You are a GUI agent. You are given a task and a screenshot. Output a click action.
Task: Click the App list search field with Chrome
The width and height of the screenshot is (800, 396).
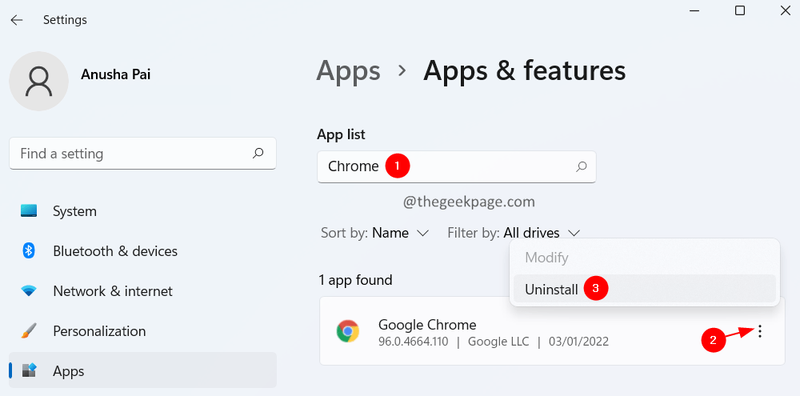[457, 166]
